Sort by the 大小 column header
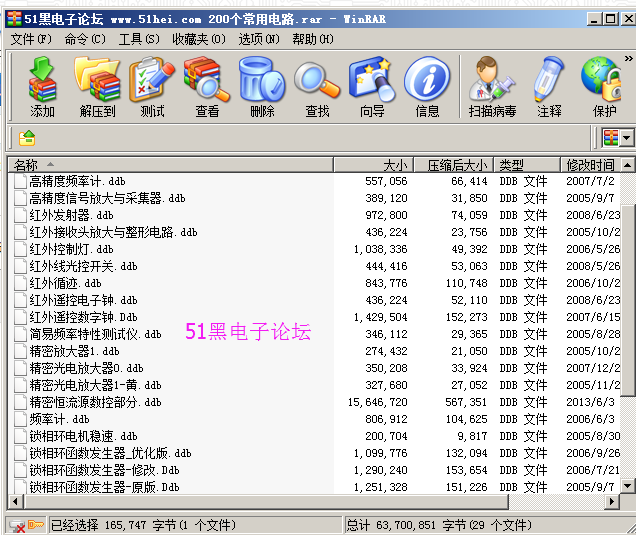This screenshot has height=535, width=636. click(373, 165)
